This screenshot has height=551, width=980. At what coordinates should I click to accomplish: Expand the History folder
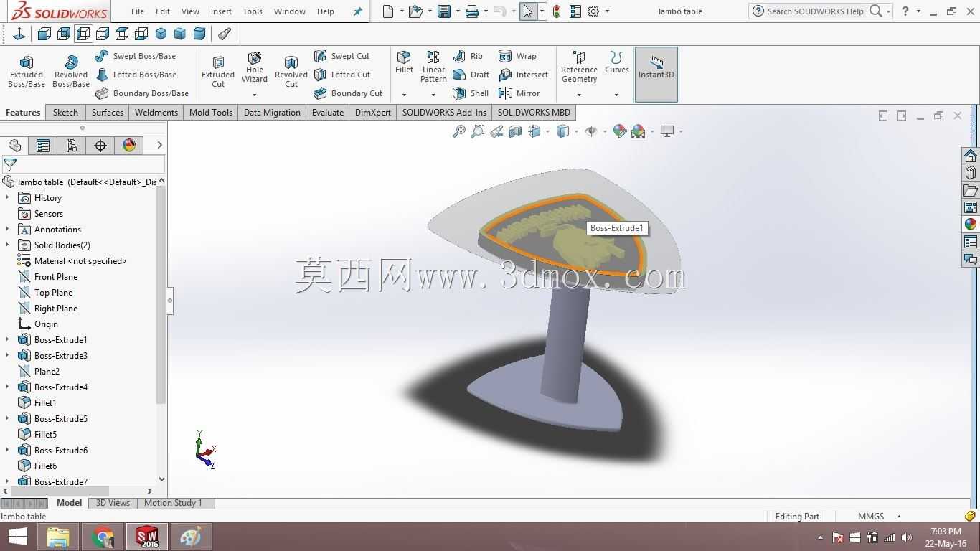(x=7, y=198)
